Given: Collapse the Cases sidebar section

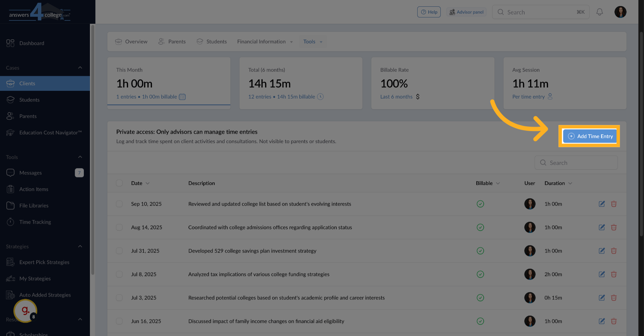Looking at the screenshot, I should [x=80, y=68].
